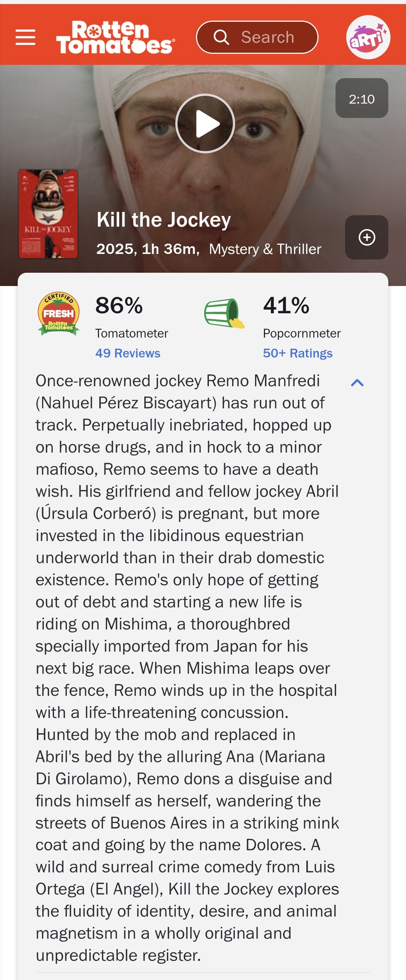
Task: Tap the 86% Tomatometer score
Action: coord(119,305)
